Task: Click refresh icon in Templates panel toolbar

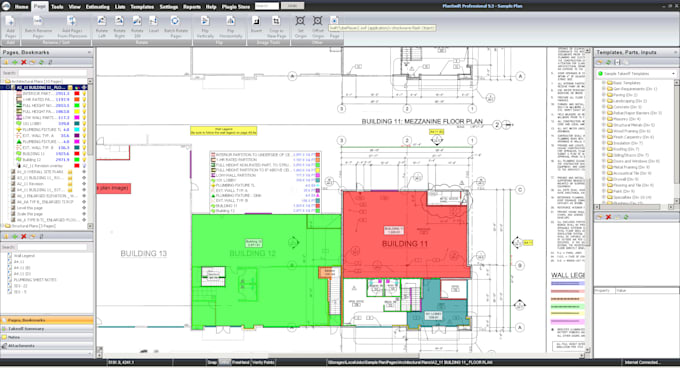Action: [608, 62]
